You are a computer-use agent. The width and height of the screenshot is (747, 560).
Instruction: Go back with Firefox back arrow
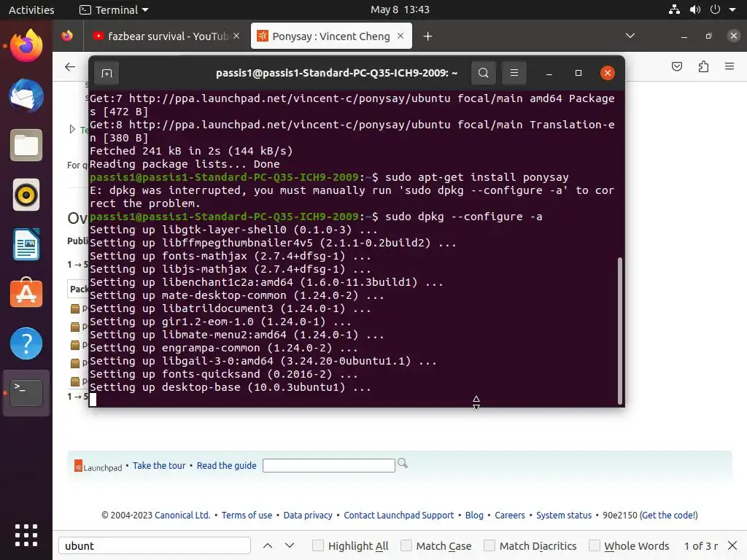tap(70, 66)
